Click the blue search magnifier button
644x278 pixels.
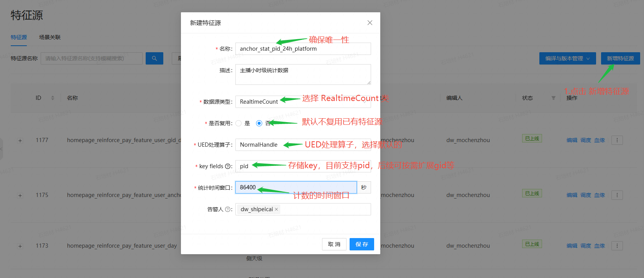[x=154, y=58]
